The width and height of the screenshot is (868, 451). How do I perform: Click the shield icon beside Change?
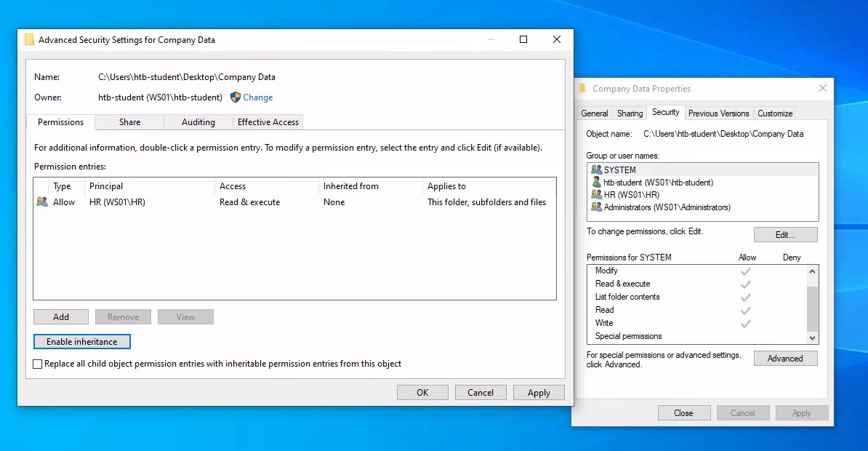[x=235, y=97]
